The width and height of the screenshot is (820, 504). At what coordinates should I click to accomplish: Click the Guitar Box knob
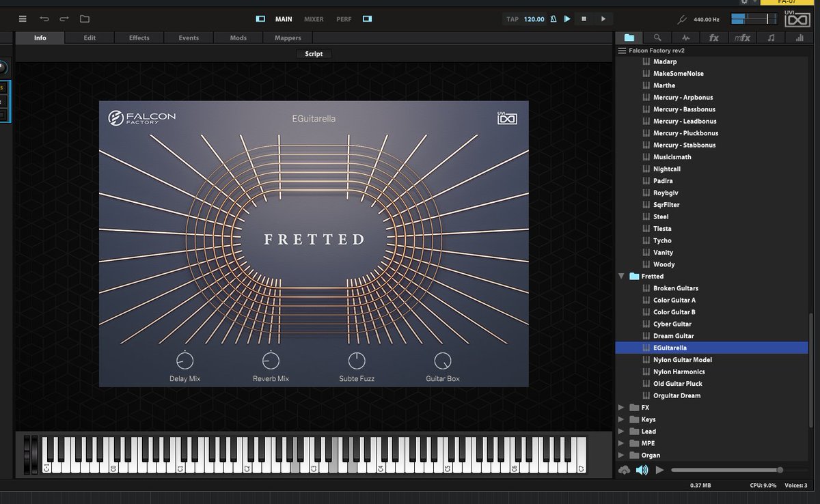tap(443, 361)
